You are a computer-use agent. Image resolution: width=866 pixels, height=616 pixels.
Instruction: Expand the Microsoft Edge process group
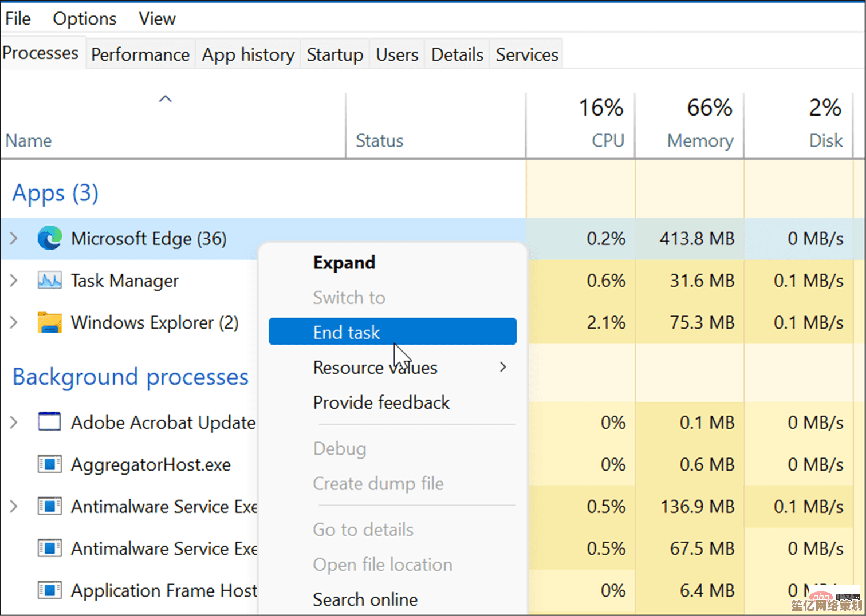click(14, 238)
